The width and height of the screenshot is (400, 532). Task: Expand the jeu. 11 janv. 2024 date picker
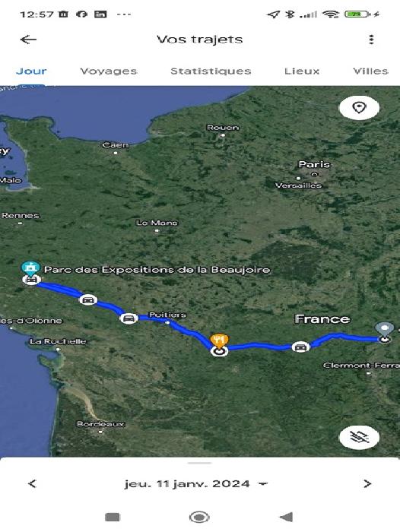(196, 484)
